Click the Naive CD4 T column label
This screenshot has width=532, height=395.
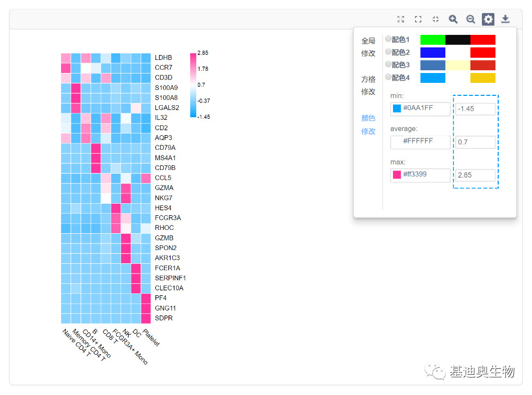coord(76,343)
